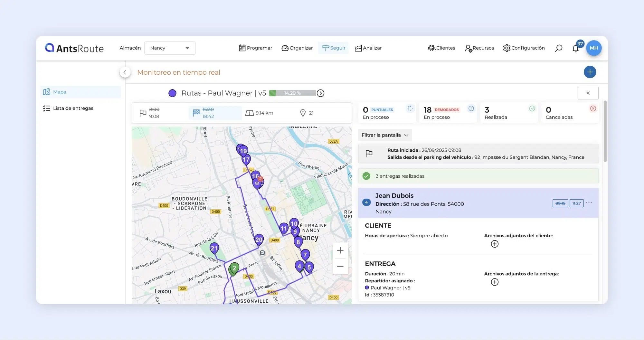Click the blue plus add button
644x340 pixels.
[x=590, y=72]
